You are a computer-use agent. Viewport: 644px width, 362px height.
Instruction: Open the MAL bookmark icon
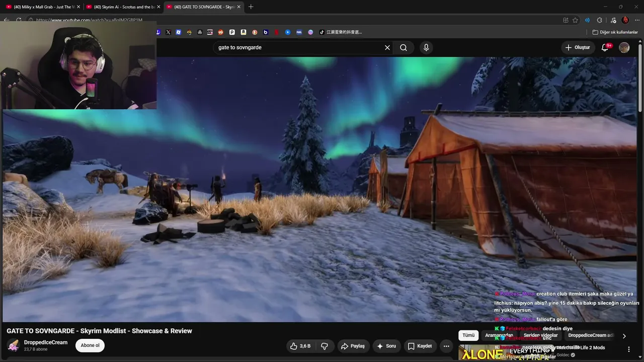coord(299,32)
